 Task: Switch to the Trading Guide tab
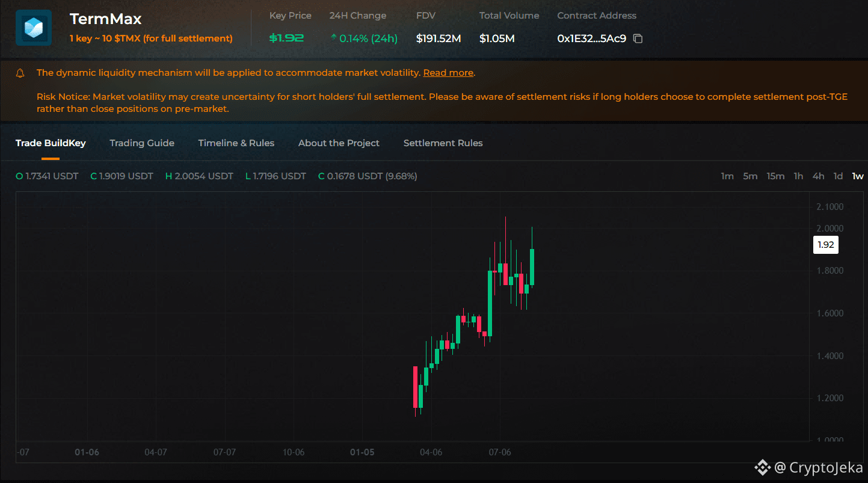(142, 143)
